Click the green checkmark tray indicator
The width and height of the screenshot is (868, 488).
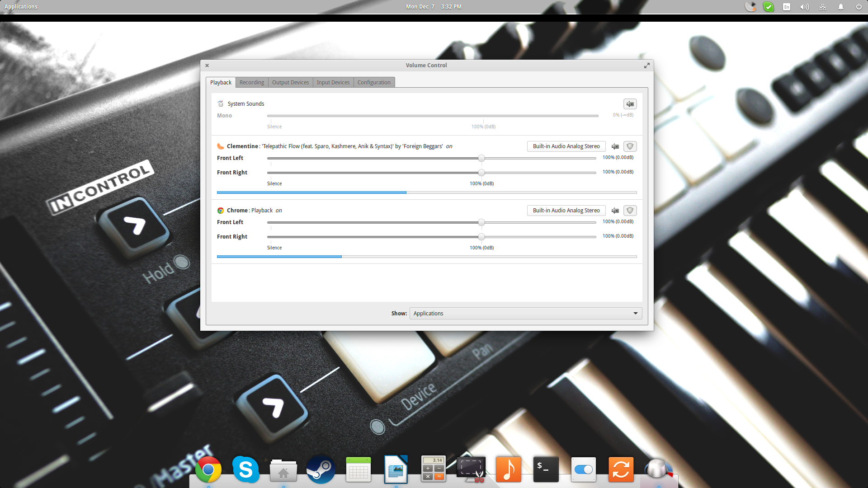(769, 7)
